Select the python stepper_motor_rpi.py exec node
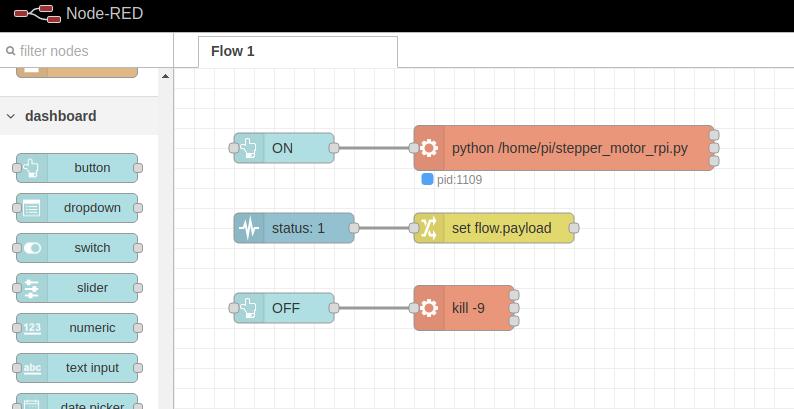Screen dimensions: 794x409 pos(564,148)
